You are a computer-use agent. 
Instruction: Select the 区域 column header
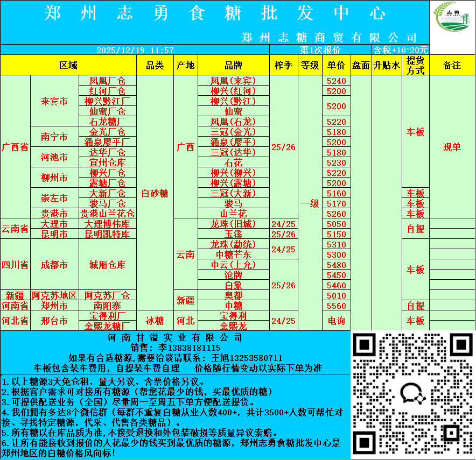68,66
